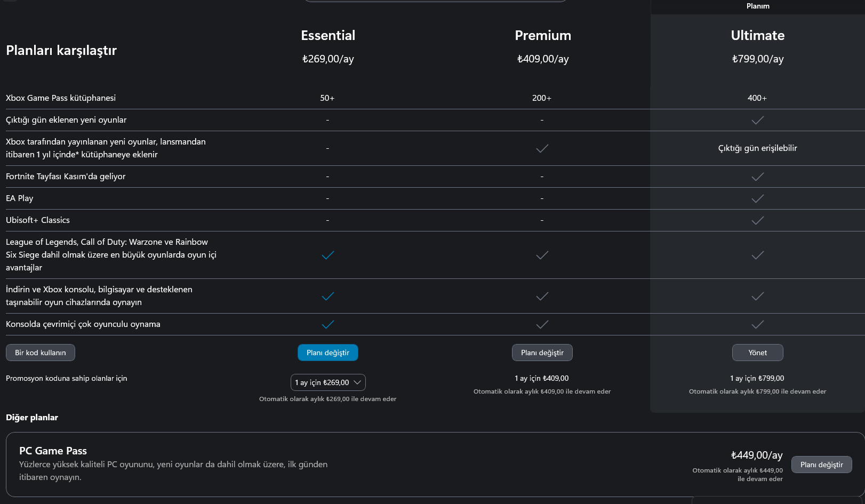Screen dimensions: 865x504
Task: Click the 'Diğer planlar' section heading
Action: pyautogui.click(x=32, y=418)
